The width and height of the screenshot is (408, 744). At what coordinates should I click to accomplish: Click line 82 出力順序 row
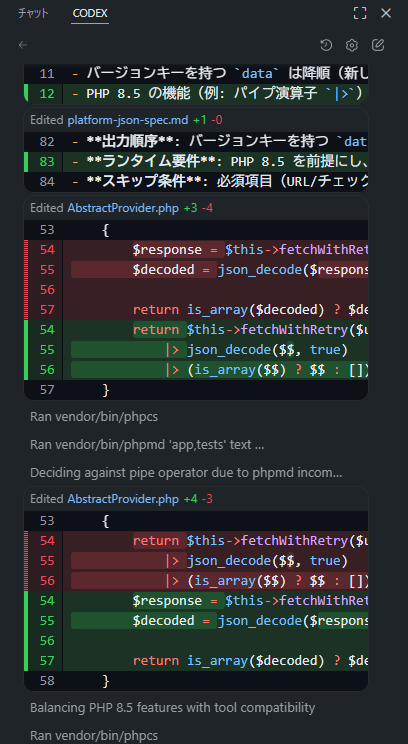point(196,141)
